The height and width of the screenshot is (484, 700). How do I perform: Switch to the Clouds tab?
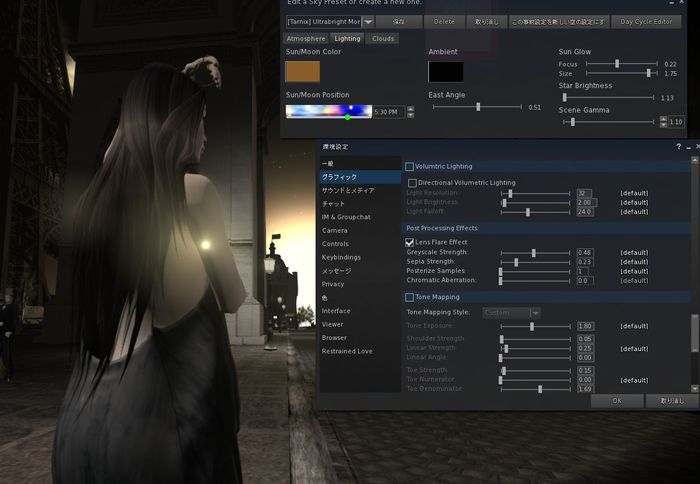click(383, 39)
